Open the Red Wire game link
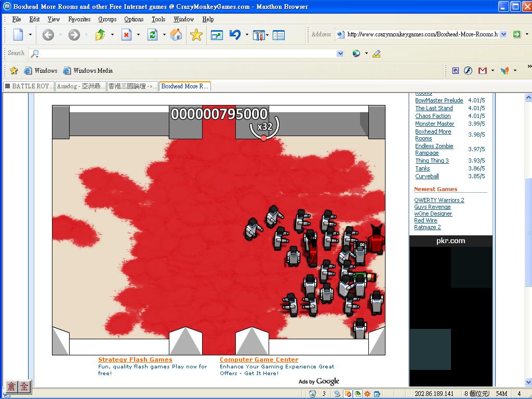Viewport: 532px width, 399px height. point(425,220)
